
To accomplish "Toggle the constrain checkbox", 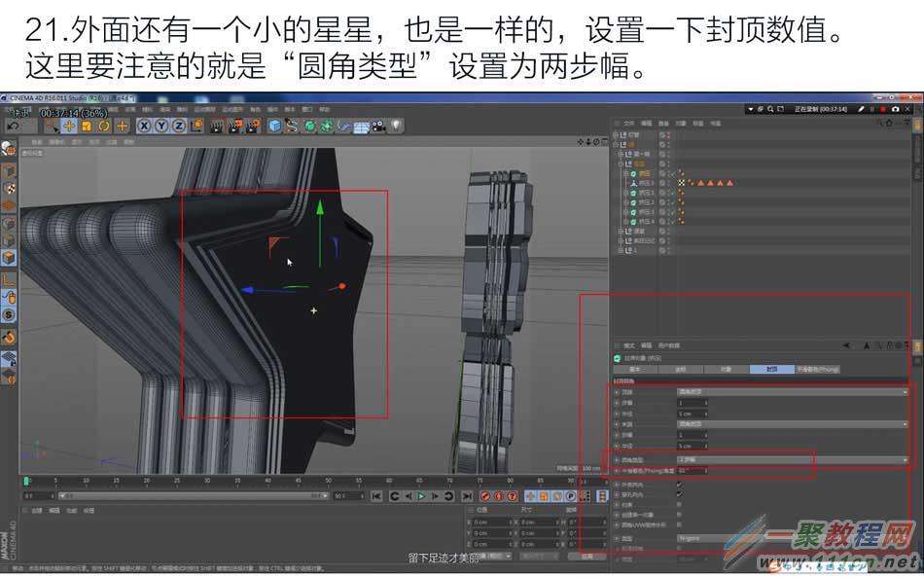I will [680, 504].
